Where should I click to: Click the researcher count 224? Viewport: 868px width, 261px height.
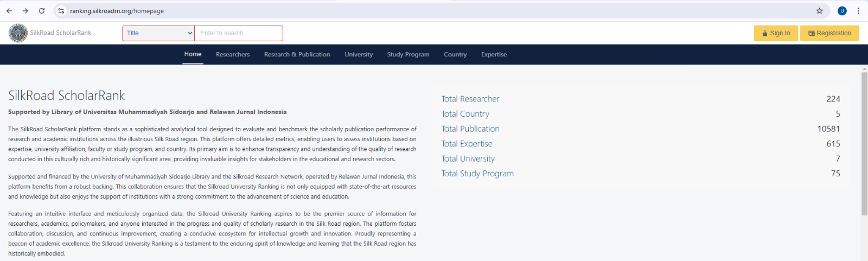click(833, 99)
